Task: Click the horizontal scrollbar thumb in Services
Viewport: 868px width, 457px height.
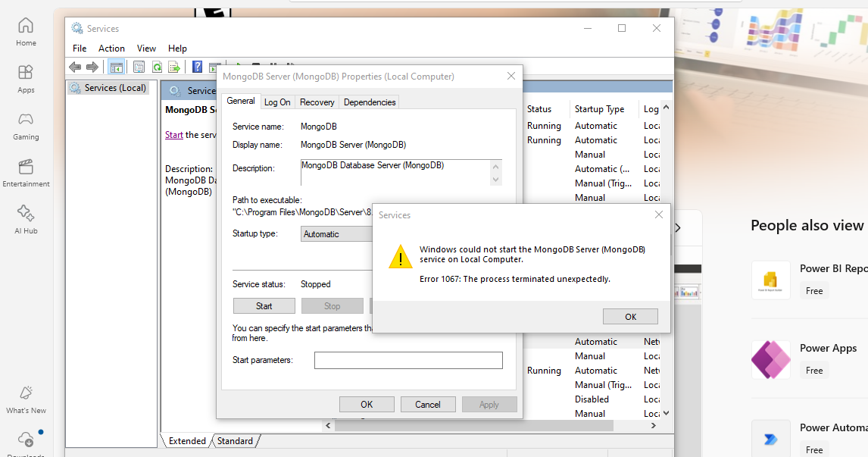Action: click(x=474, y=425)
